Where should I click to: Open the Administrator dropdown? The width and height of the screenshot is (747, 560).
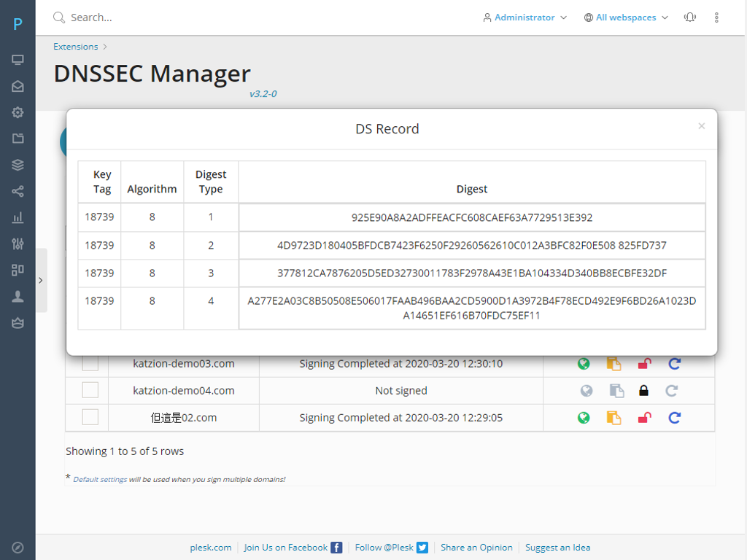[525, 17]
